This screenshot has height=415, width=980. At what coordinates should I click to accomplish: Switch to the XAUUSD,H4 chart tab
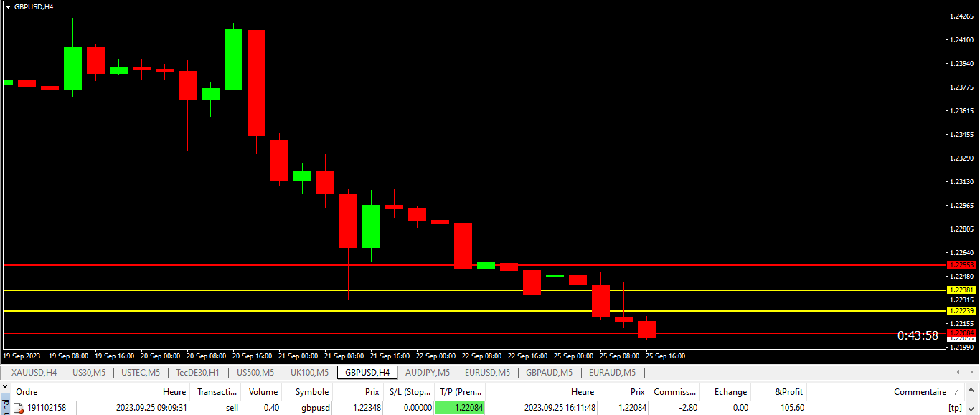click(x=34, y=373)
